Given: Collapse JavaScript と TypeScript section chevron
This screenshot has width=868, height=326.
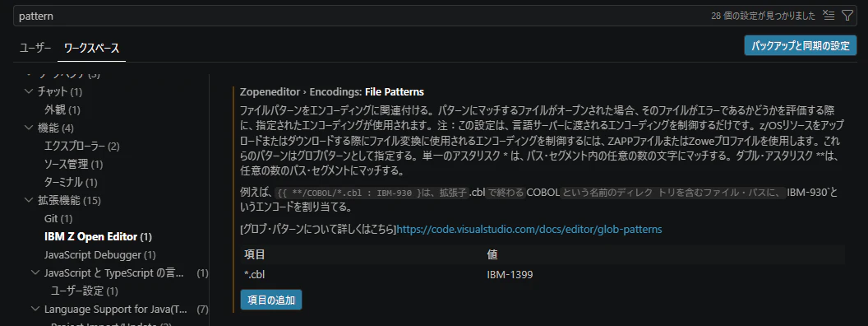Looking at the screenshot, I should (36, 272).
